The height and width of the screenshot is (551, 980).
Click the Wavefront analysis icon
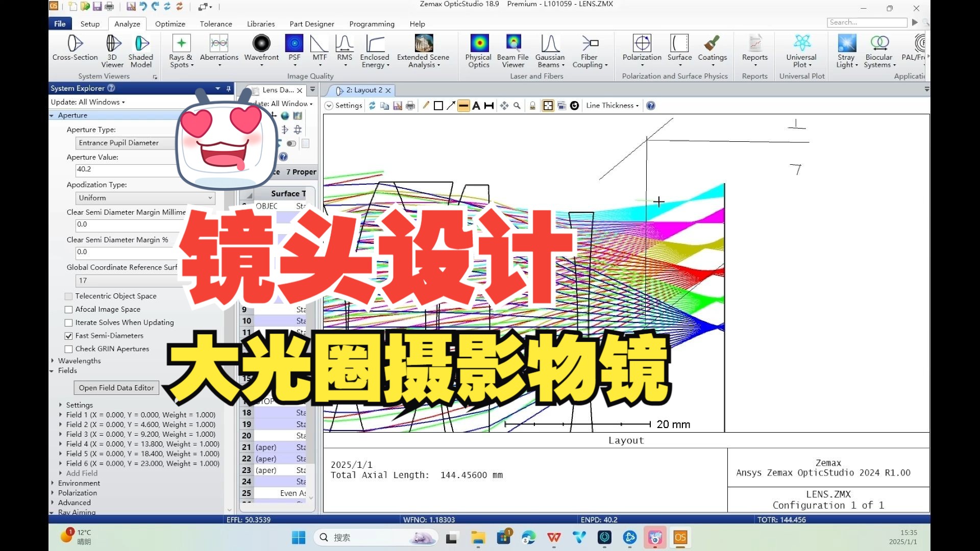[261, 49]
